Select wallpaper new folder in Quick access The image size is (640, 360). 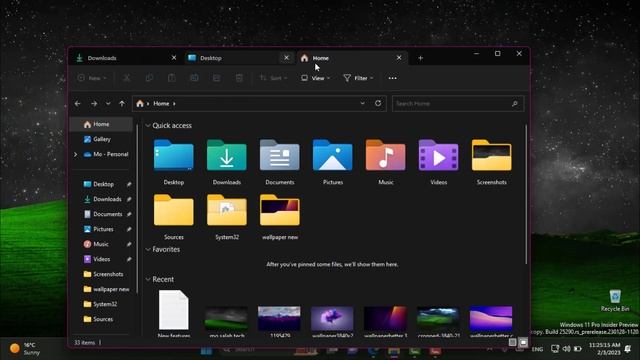tap(280, 217)
